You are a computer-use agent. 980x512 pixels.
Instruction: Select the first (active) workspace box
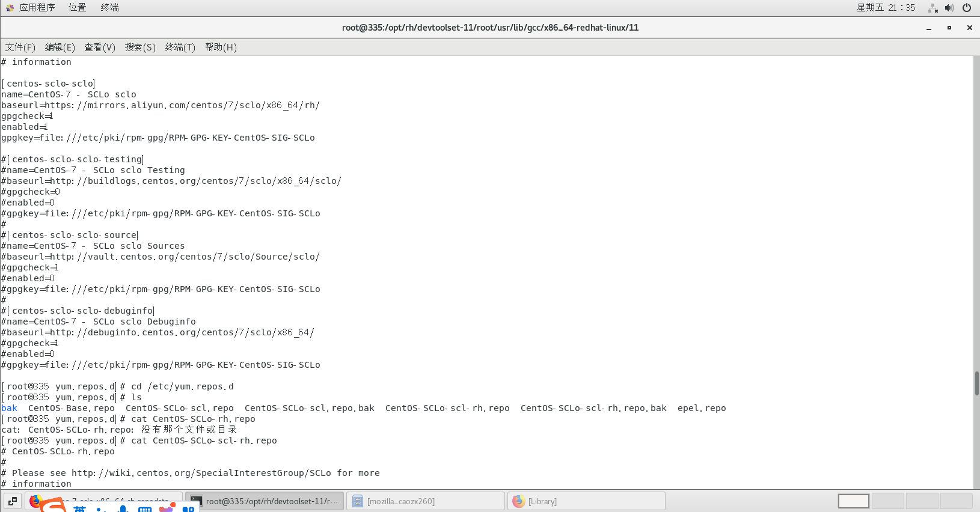(854, 501)
